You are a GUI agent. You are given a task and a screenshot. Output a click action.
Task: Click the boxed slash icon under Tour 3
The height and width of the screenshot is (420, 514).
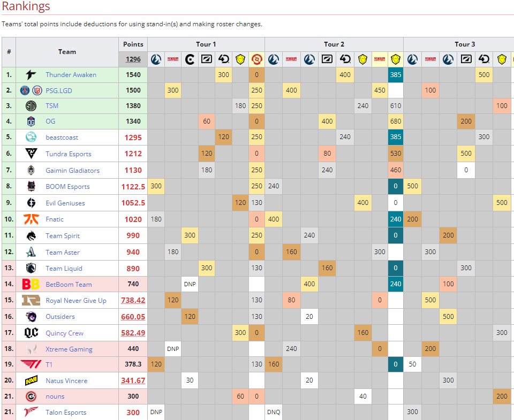click(466, 59)
